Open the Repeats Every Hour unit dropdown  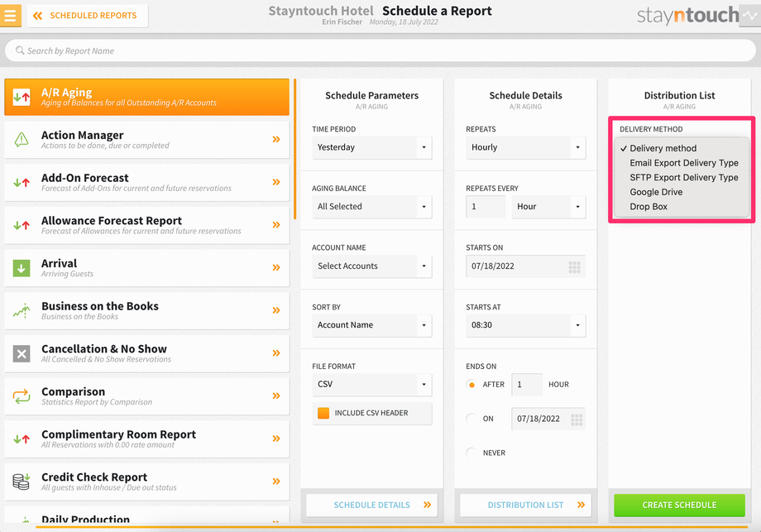[x=548, y=207]
